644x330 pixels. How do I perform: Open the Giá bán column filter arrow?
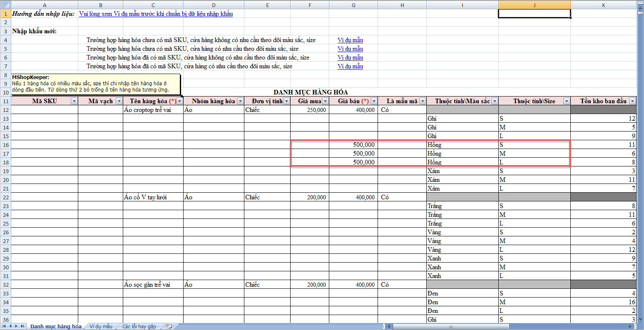click(374, 101)
